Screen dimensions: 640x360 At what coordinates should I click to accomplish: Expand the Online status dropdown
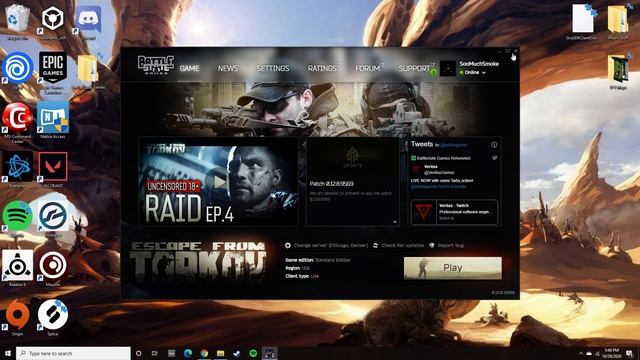click(484, 73)
